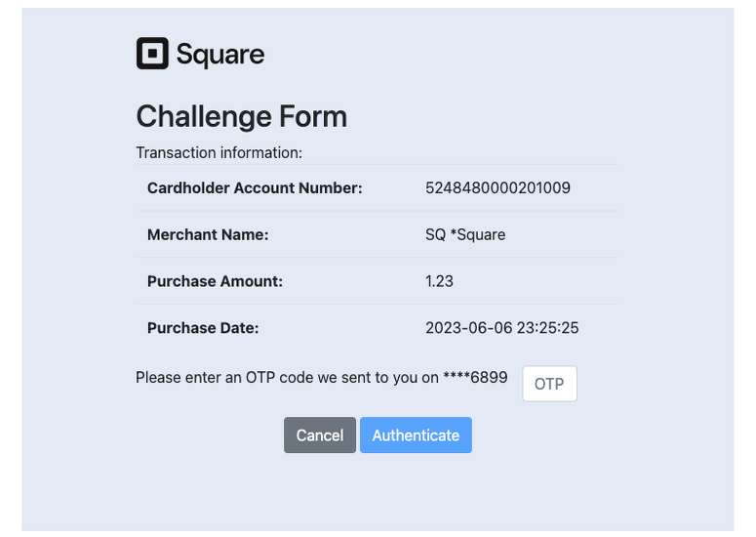Select the purchase amount 1.23
This screenshot has height=537, width=756.
tap(439, 281)
